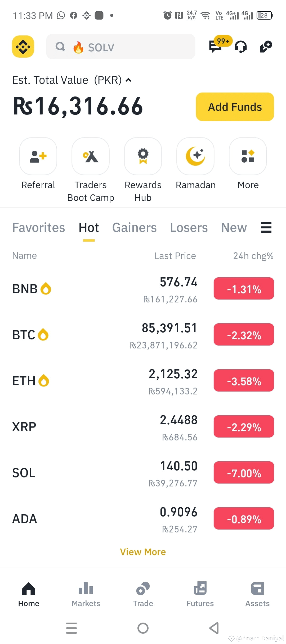Open the Ramadan moon icon
Image resolution: width=286 pixels, height=644 pixels.
point(195,156)
